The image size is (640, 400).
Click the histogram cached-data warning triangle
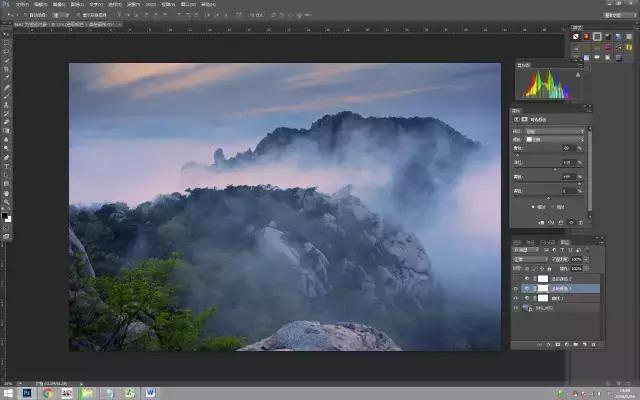pyautogui.click(x=578, y=75)
